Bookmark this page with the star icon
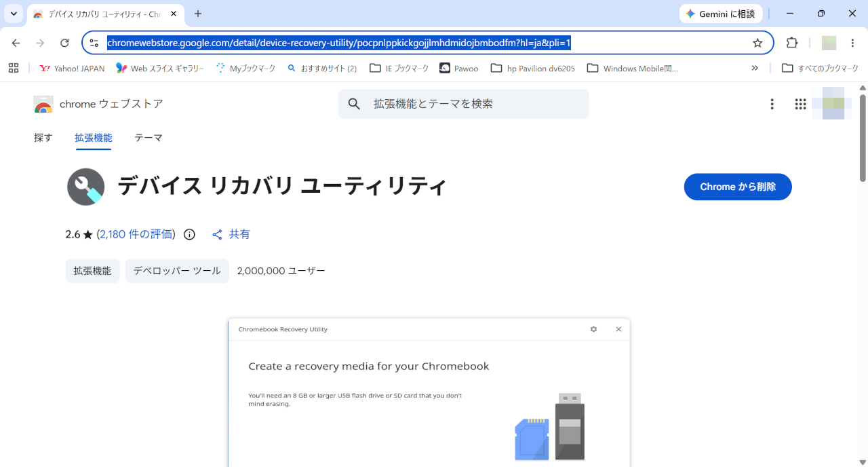The image size is (868, 467). click(x=757, y=43)
